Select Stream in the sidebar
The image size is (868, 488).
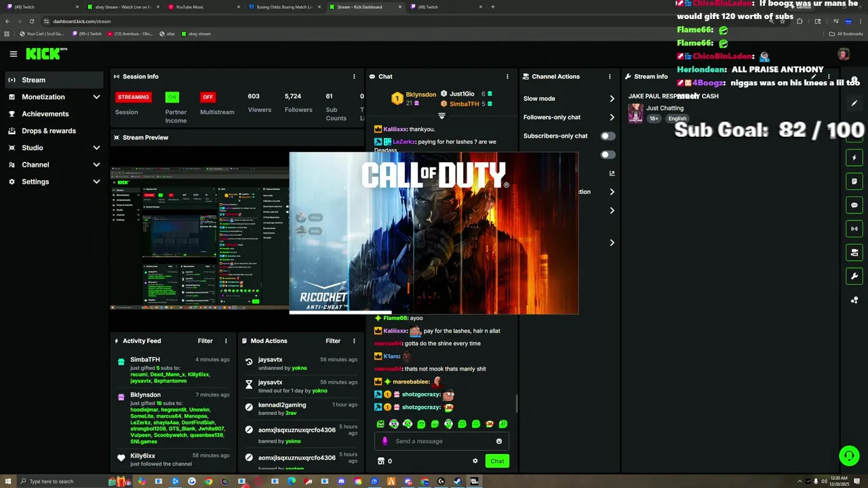point(54,80)
